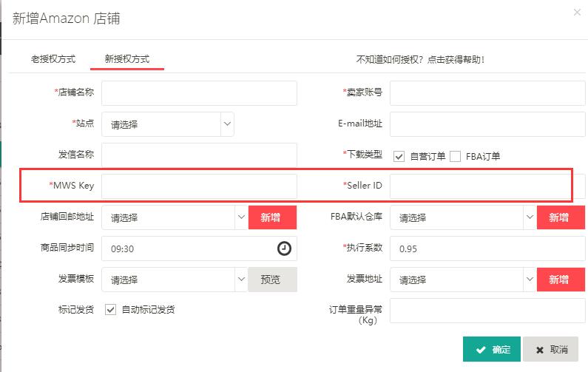Expand the 发票模板 dropdown
The width and height of the screenshot is (588, 372).
pos(175,280)
